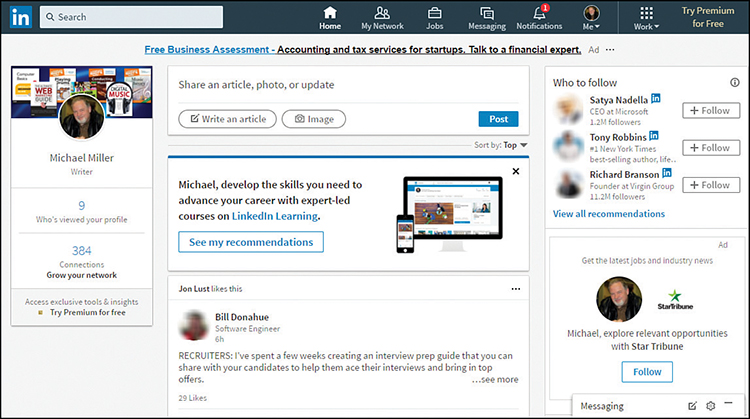Screen dimensions: 750x419
Task: Open Michael Miller name link
Action: [82, 158]
